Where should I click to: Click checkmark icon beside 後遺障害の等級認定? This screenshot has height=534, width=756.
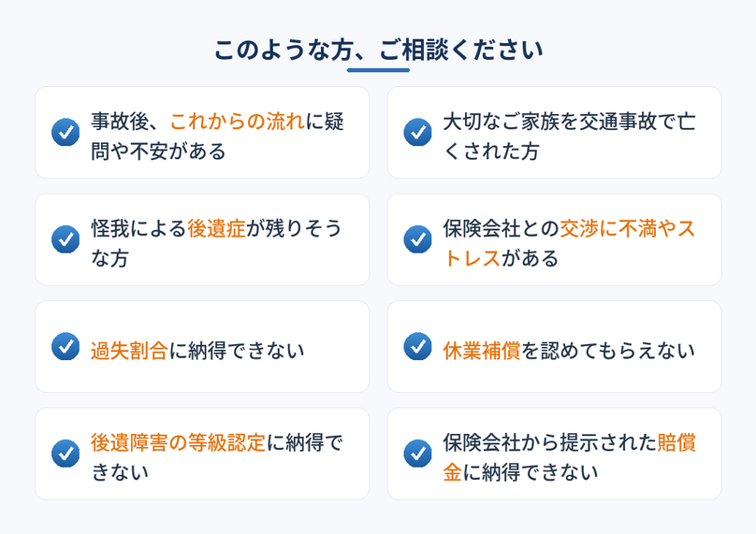[x=65, y=453]
